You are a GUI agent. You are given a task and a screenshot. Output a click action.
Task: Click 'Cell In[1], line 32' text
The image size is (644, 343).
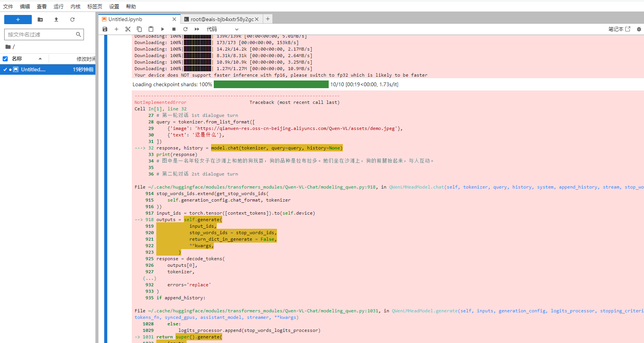[161, 109]
